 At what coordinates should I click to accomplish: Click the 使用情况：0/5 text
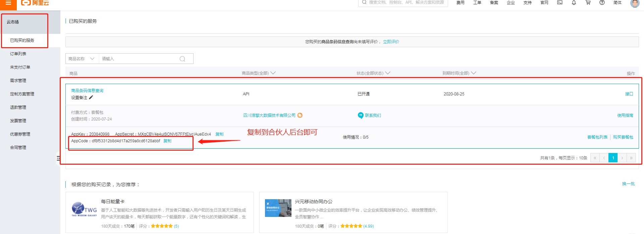click(x=356, y=137)
